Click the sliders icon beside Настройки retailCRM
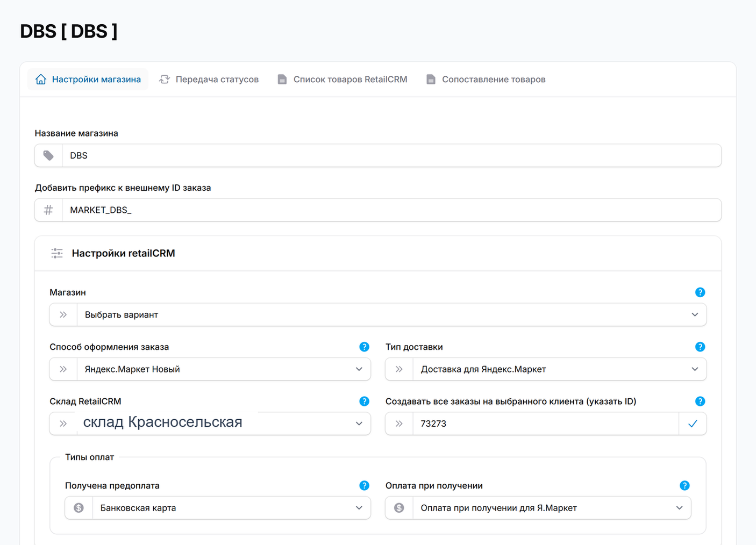The width and height of the screenshot is (756, 545). [57, 253]
